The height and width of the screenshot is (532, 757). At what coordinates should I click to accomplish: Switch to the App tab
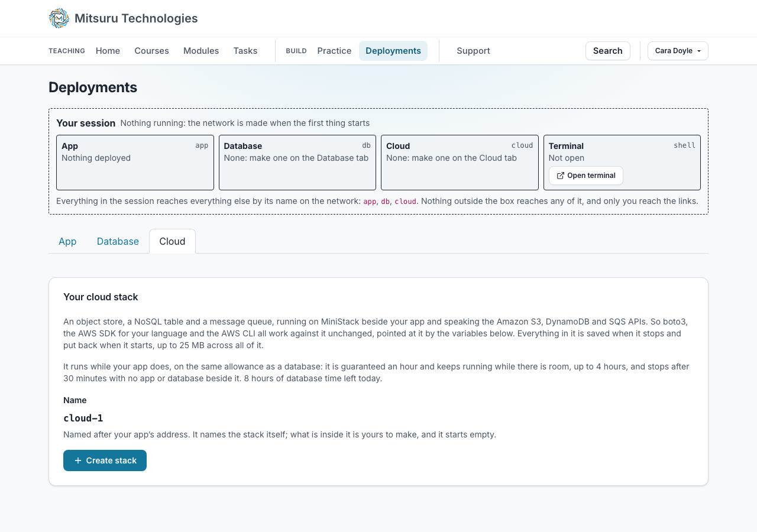tap(67, 241)
